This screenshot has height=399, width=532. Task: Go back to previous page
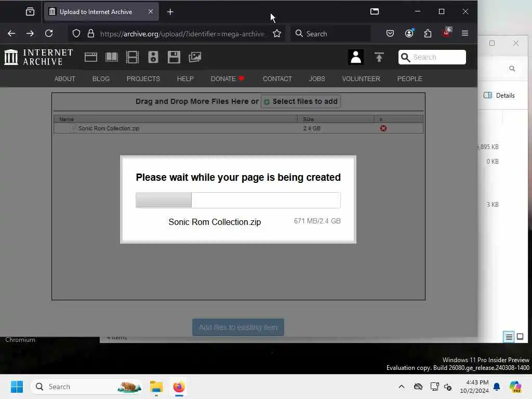tap(11, 33)
